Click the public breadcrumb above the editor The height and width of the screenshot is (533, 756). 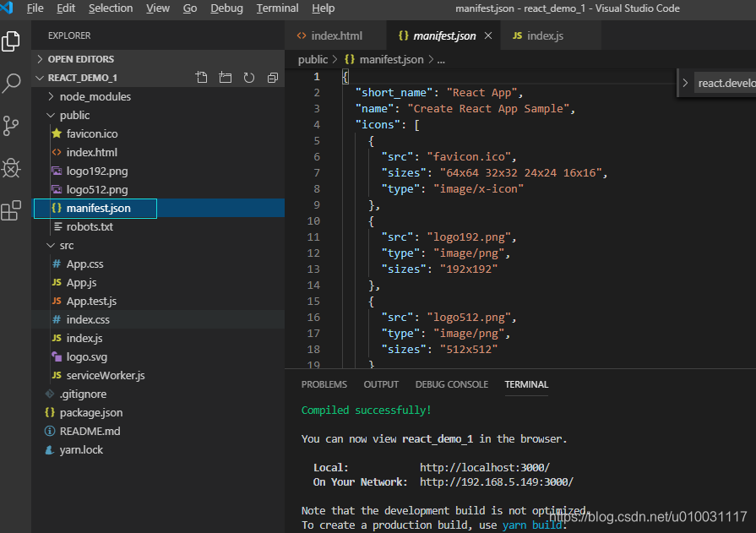click(313, 59)
